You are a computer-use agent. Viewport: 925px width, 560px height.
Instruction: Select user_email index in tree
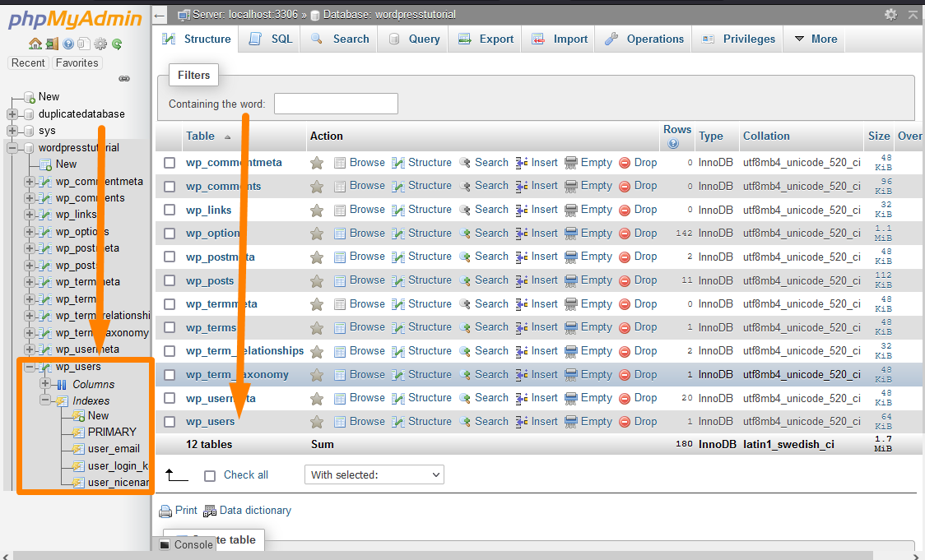tap(114, 449)
